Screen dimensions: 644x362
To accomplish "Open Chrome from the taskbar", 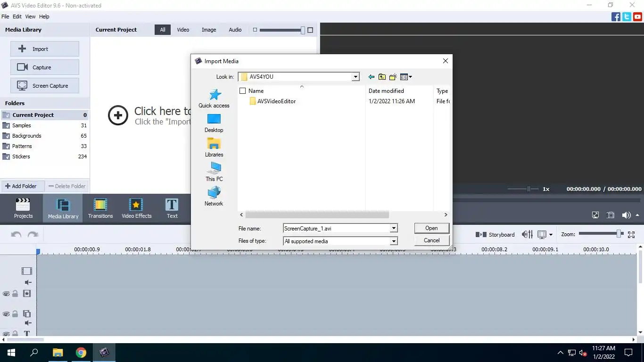I will pos(81,353).
